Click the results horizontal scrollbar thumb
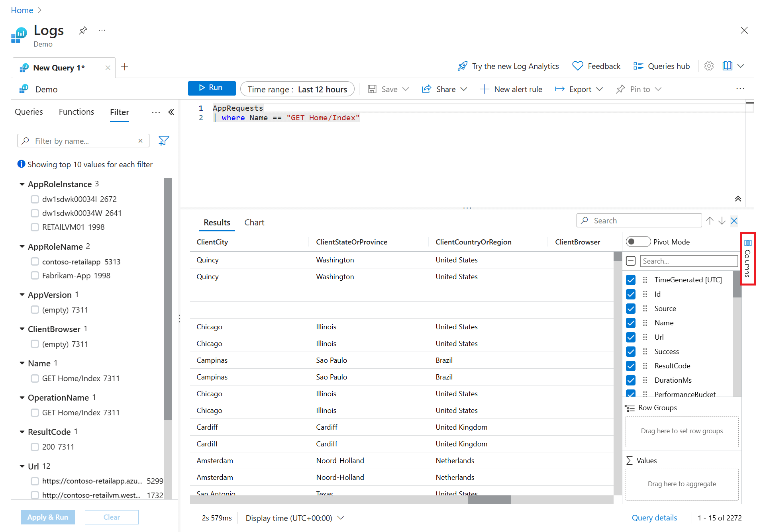Screen dimensions: 765x532 (x=489, y=499)
